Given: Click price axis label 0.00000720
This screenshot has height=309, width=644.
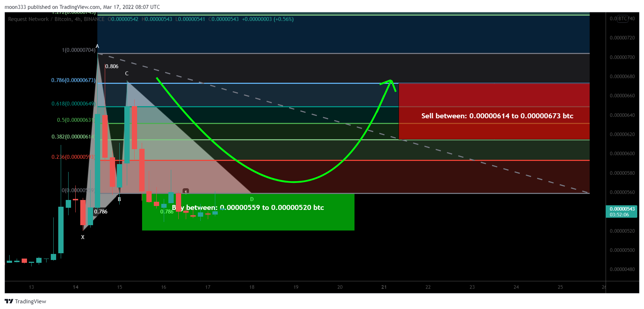Looking at the screenshot, I should [622, 38].
